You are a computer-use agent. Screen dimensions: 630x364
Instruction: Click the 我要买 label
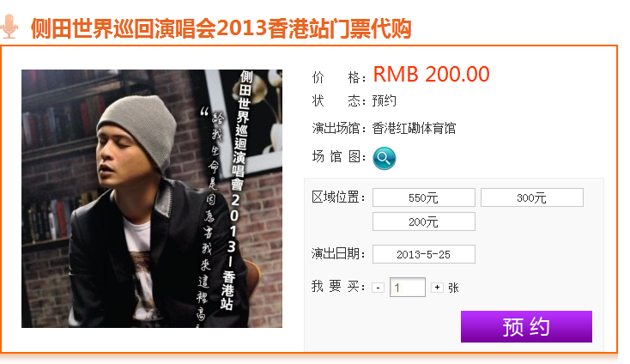339,287
